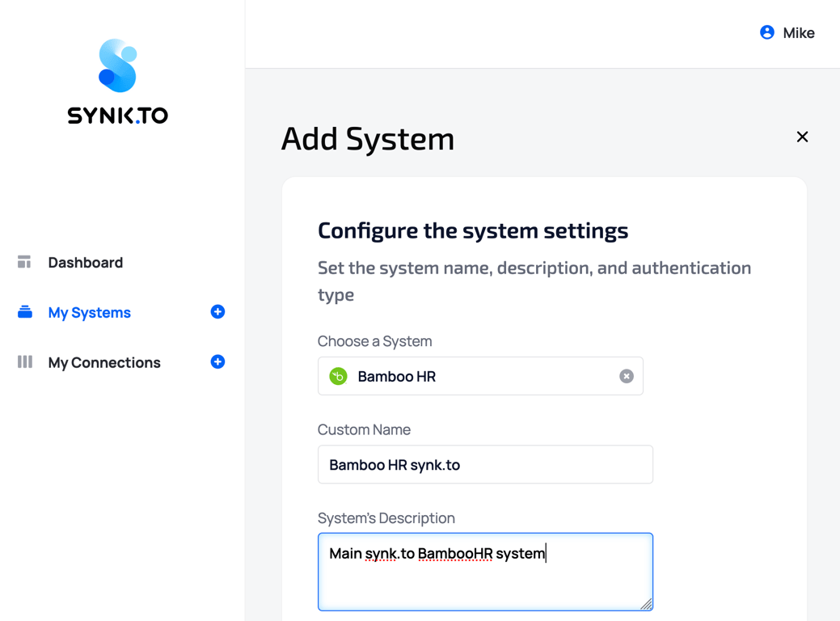This screenshot has height=621, width=840.
Task: Click the My Systems stack icon
Action: point(25,312)
